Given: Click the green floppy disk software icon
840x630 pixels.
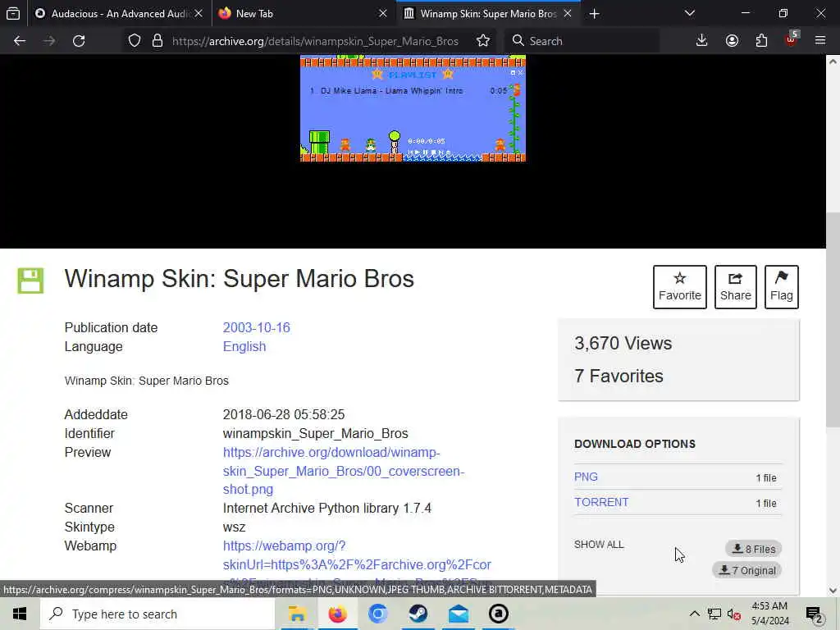Looking at the screenshot, I should (30, 281).
